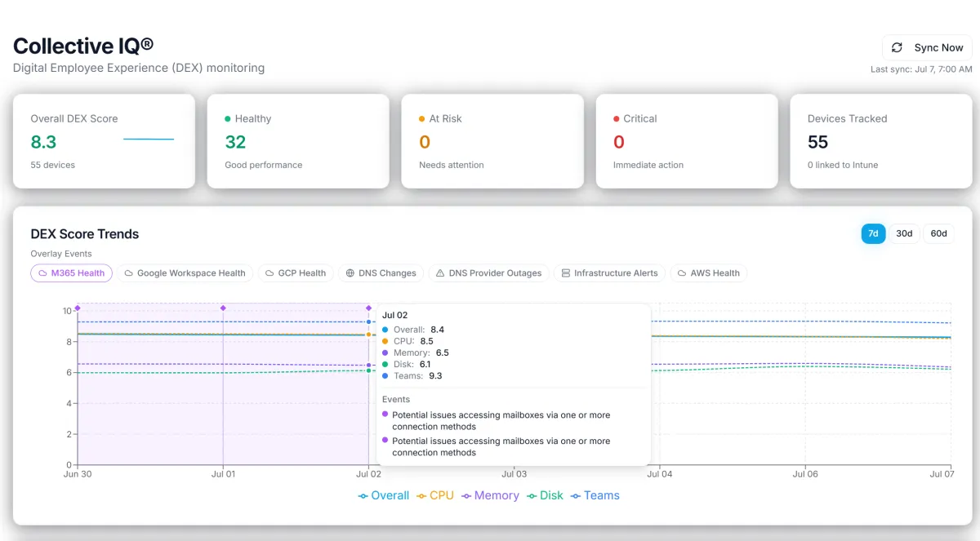The height and width of the screenshot is (541, 980).
Task: Click the Memory data point at Jul 02
Action: 369,365
